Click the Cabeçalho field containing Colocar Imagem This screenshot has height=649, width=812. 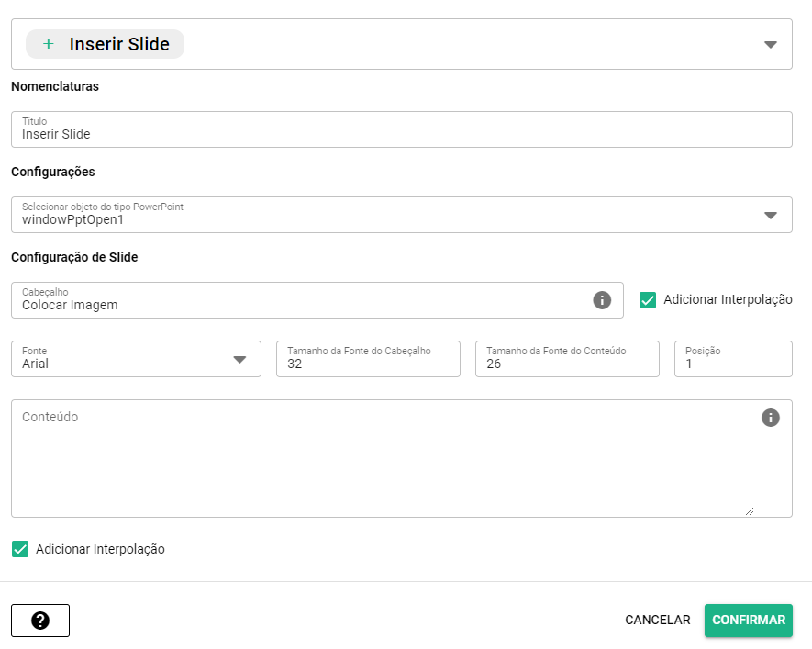pos(303,305)
